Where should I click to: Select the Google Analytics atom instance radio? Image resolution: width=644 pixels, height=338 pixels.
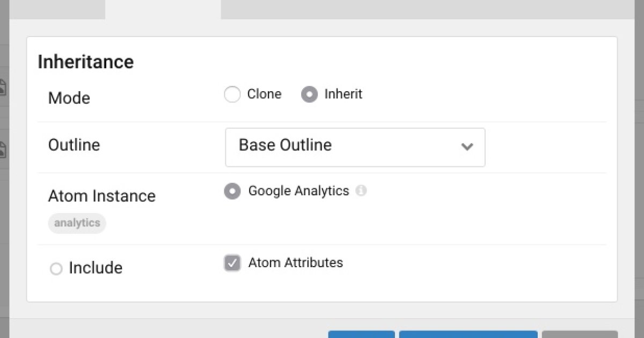[232, 191]
